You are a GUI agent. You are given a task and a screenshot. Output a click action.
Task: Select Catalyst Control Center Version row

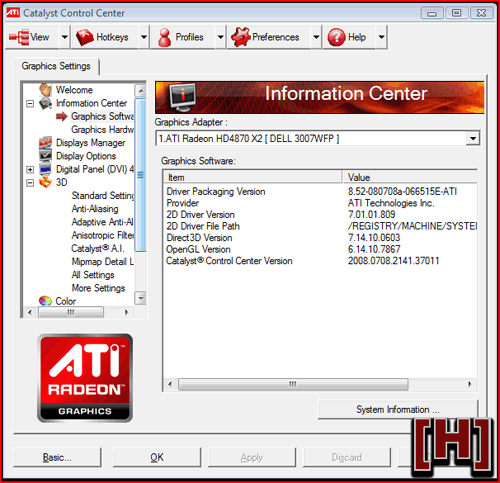coord(320,261)
